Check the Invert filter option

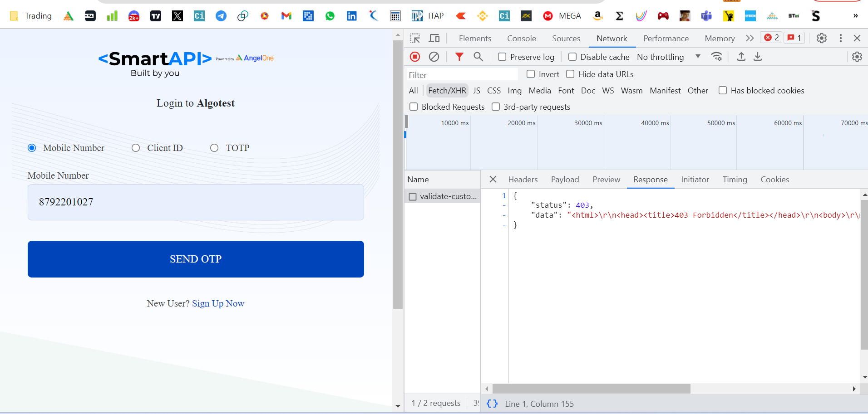(531, 74)
